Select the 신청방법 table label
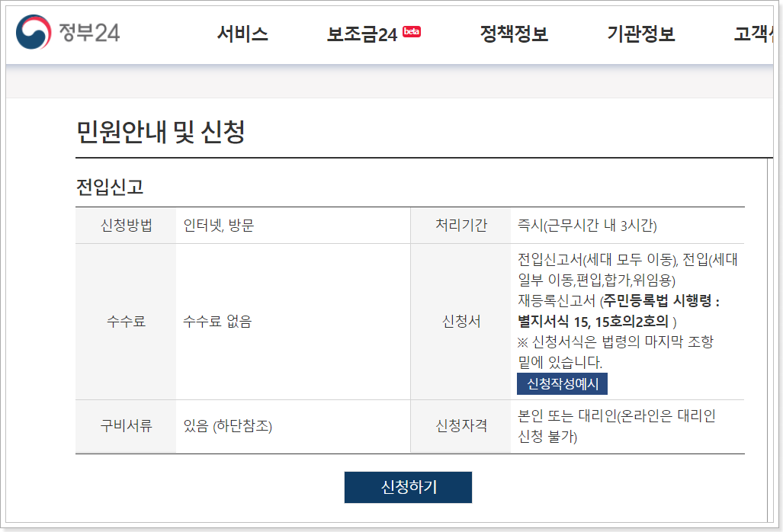Image resolution: width=783 pixels, height=532 pixels. tap(125, 225)
